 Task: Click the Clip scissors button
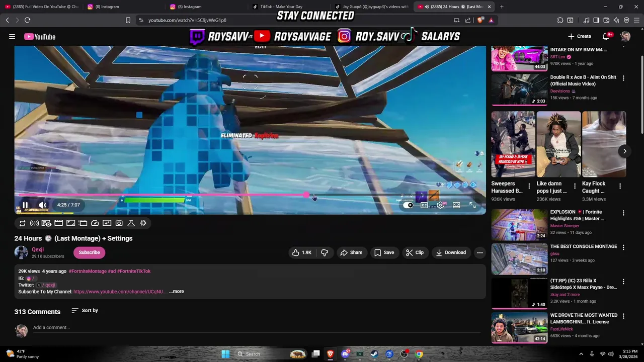tap(415, 252)
